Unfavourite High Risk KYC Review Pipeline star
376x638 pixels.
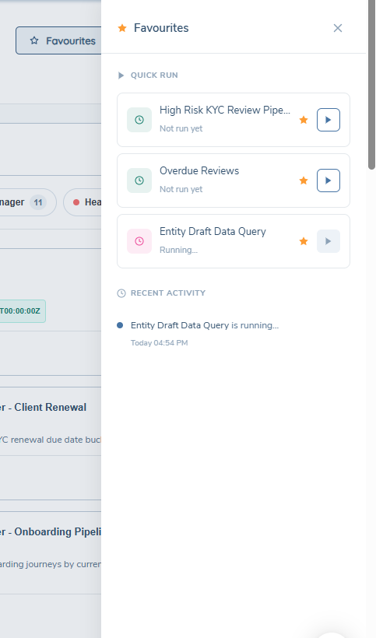tap(304, 120)
